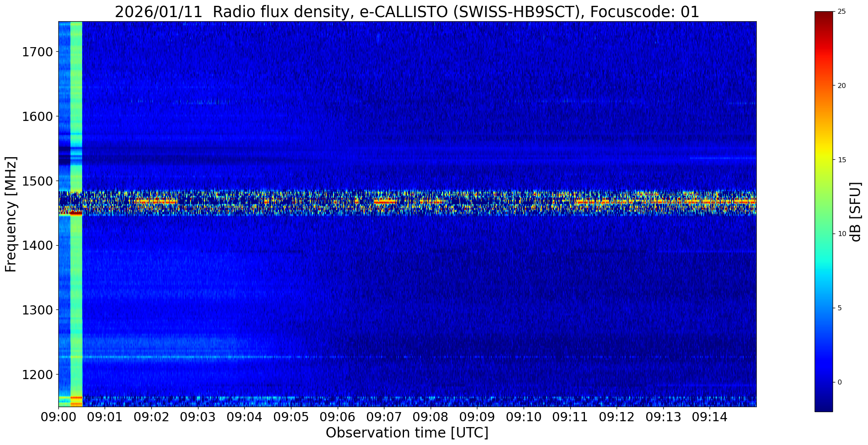This screenshot has height=445, width=868.
Task: Click the 09:06 time tick label
Action: point(338,417)
